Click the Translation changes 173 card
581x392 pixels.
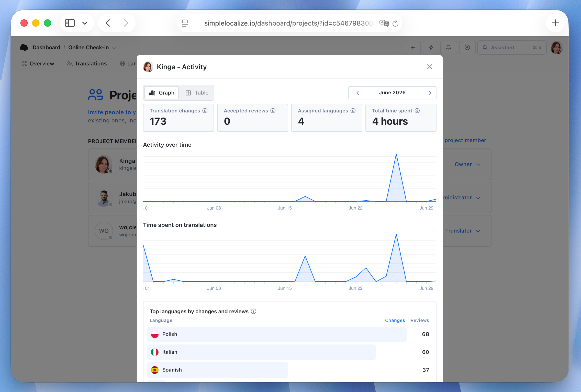[x=178, y=118]
